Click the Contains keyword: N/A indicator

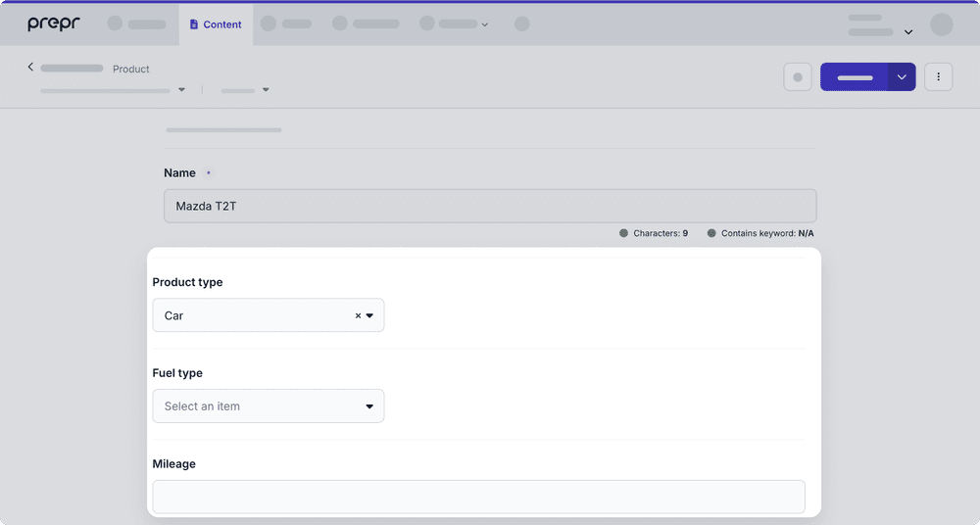[760, 233]
